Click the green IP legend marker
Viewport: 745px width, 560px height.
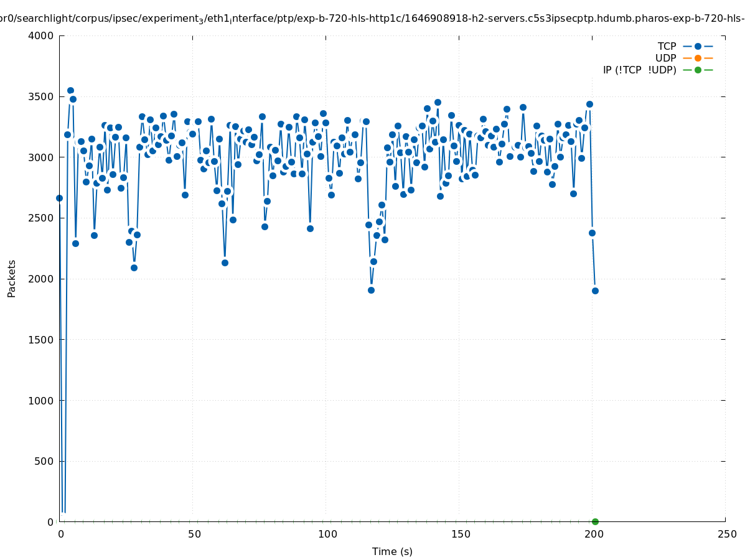[x=698, y=70]
